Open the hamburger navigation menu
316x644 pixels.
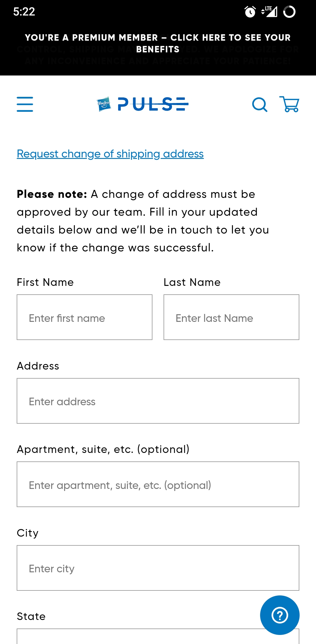[25, 104]
